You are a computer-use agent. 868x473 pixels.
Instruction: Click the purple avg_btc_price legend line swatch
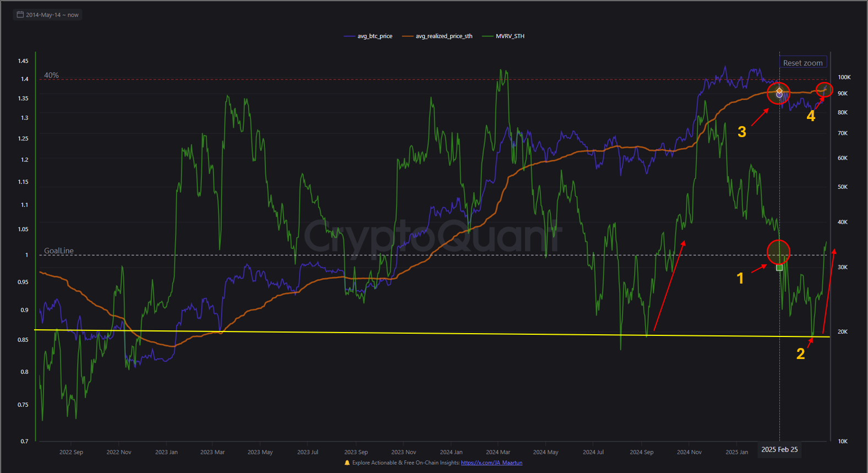click(350, 36)
